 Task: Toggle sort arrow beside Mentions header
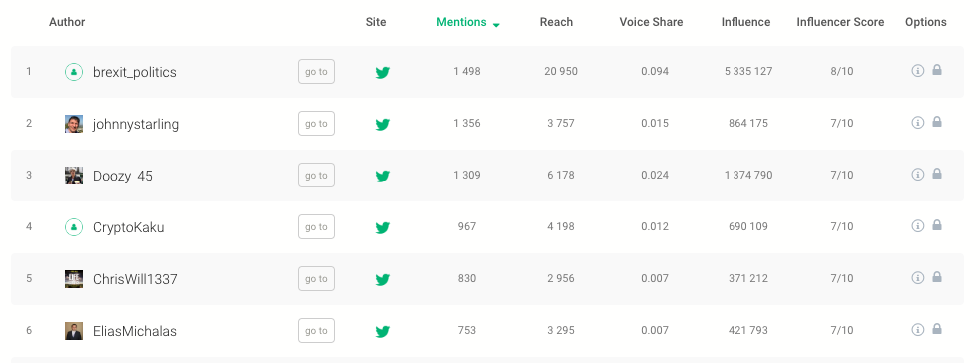point(496,25)
